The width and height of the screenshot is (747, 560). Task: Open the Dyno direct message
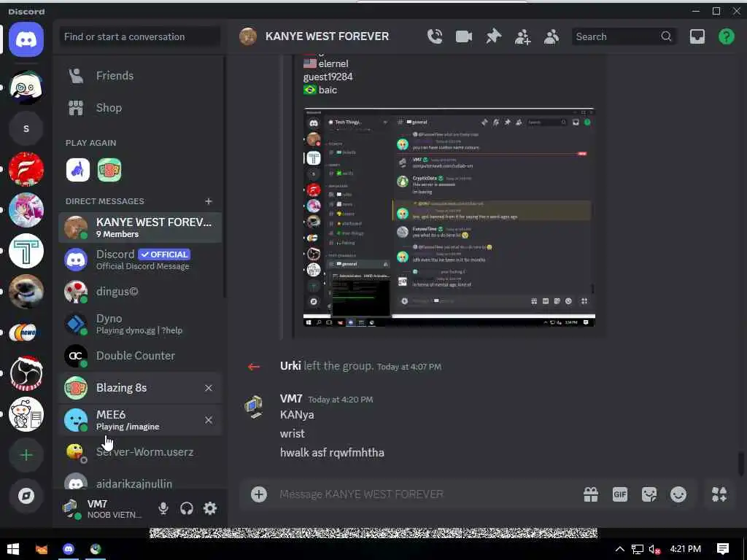click(141, 324)
